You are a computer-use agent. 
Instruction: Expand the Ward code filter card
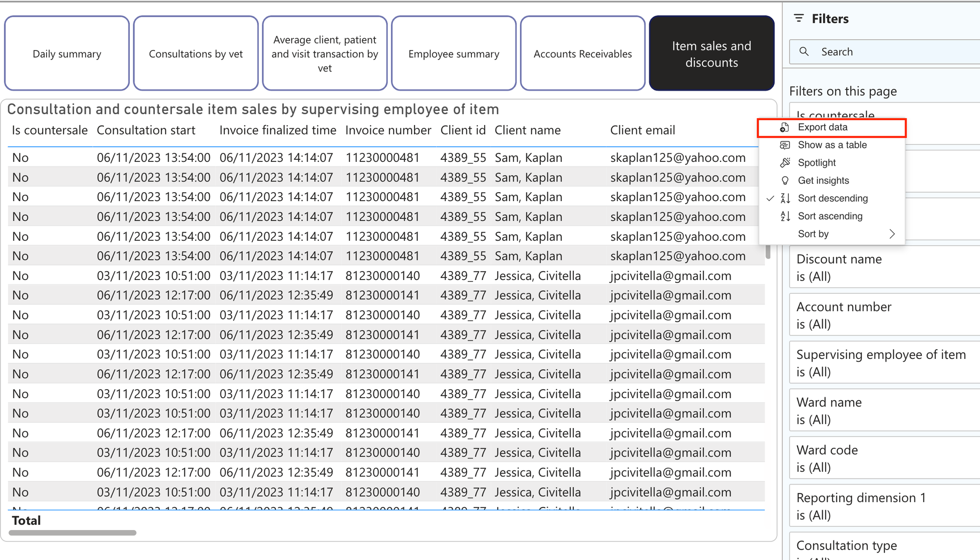point(885,458)
